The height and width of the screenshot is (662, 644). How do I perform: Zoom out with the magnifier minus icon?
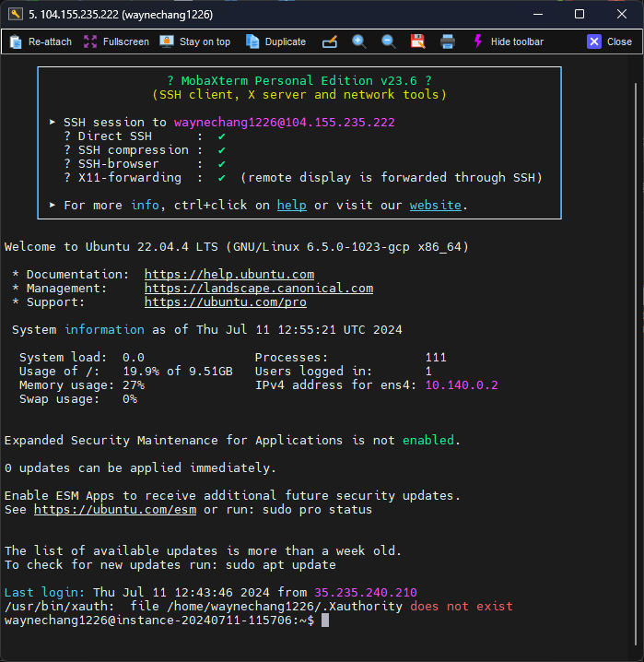[x=389, y=41]
